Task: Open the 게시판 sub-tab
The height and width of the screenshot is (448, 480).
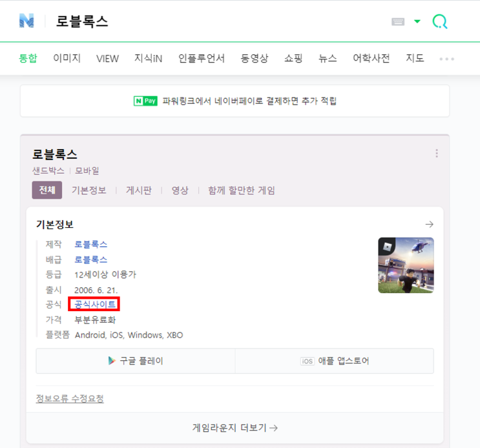Action: pos(139,190)
